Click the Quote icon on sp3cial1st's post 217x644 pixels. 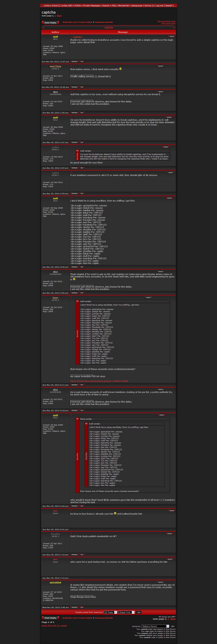point(160,582)
